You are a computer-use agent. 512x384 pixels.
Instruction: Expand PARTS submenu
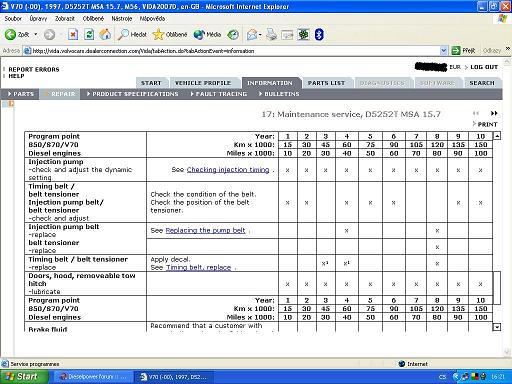[x=21, y=94]
